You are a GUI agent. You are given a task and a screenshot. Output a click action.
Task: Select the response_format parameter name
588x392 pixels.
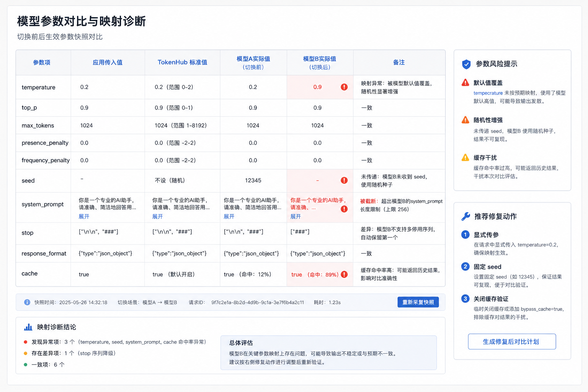(44, 253)
